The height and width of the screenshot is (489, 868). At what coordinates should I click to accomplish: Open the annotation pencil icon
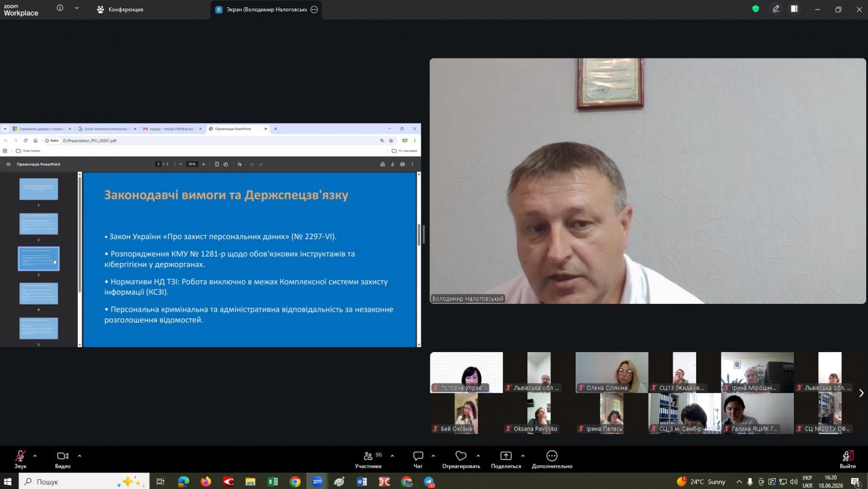776,9
